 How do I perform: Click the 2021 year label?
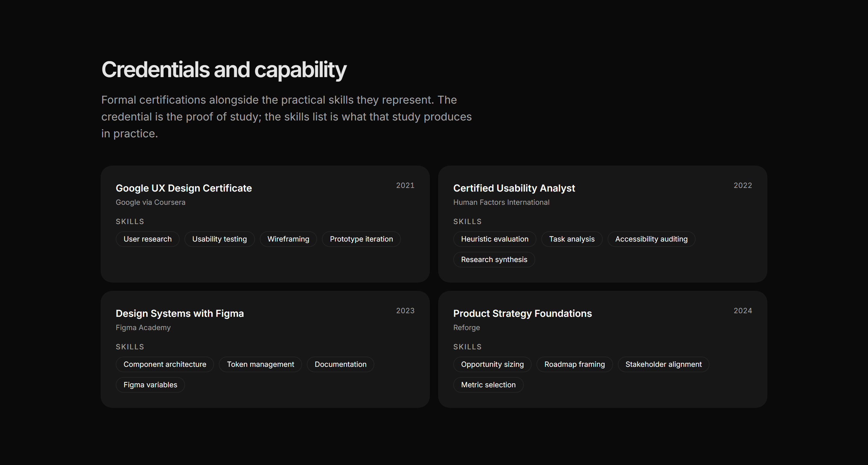pos(405,186)
